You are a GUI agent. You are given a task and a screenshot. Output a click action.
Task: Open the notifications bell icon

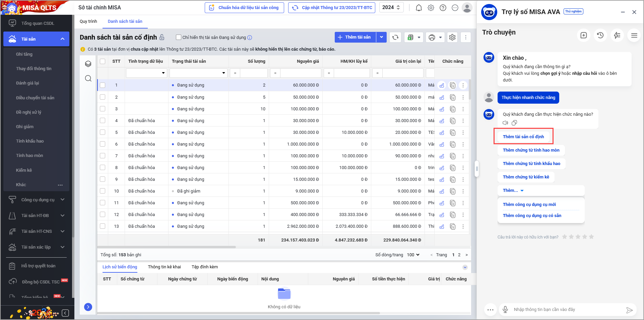[x=418, y=8]
